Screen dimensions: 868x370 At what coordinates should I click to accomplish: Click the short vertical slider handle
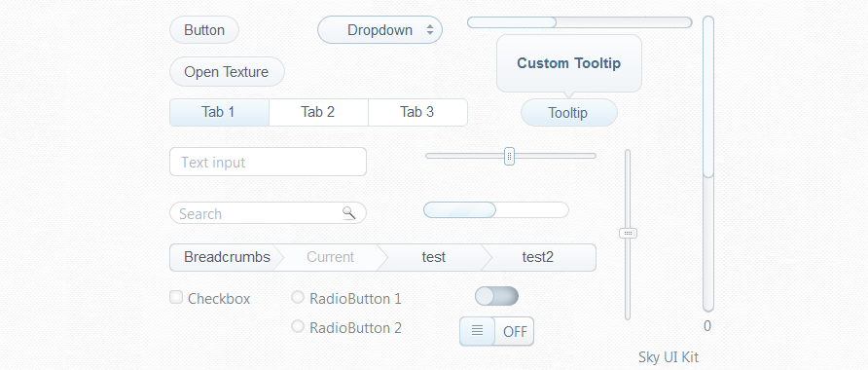click(628, 233)
